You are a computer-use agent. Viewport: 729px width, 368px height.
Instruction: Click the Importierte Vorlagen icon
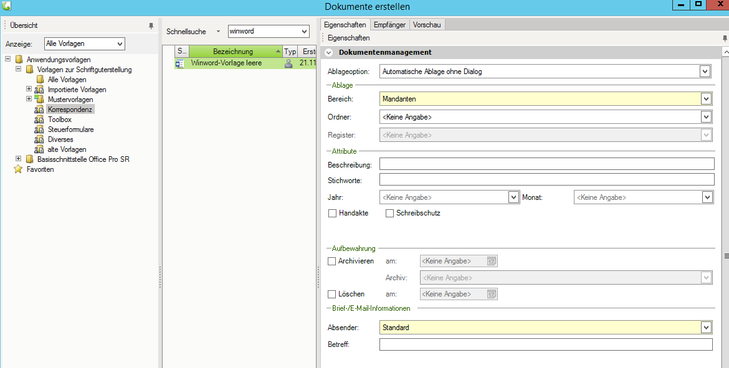[39, 90]
